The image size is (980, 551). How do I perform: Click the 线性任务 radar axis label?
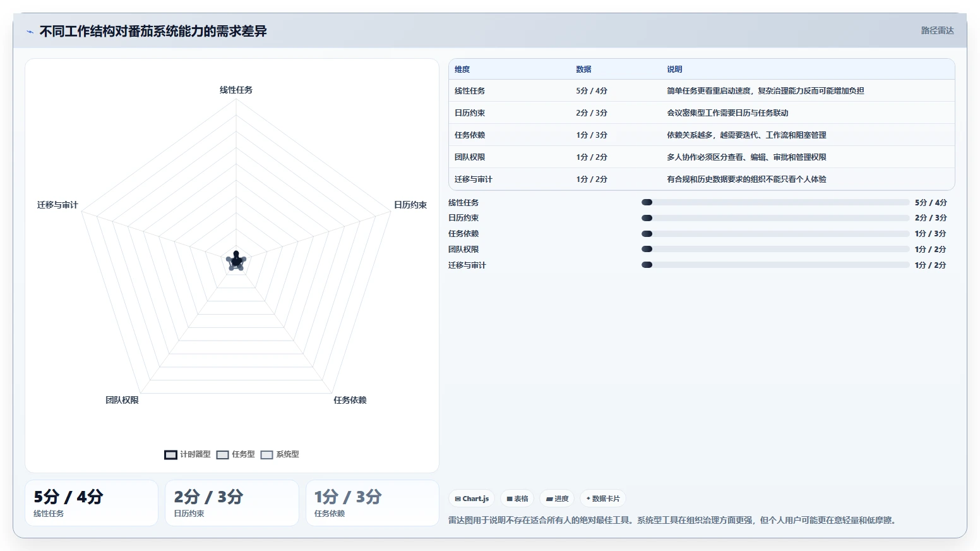pyautogui.click(x=236, y=90)
